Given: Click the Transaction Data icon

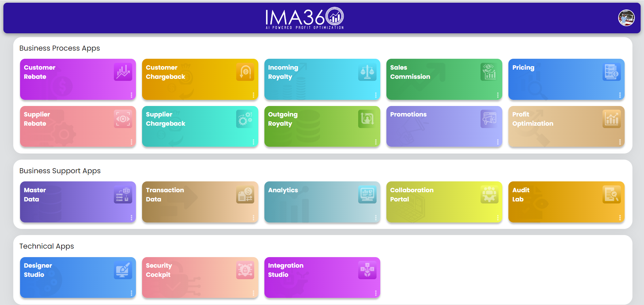Looking at the screenshot, I should tap(245, 195).
